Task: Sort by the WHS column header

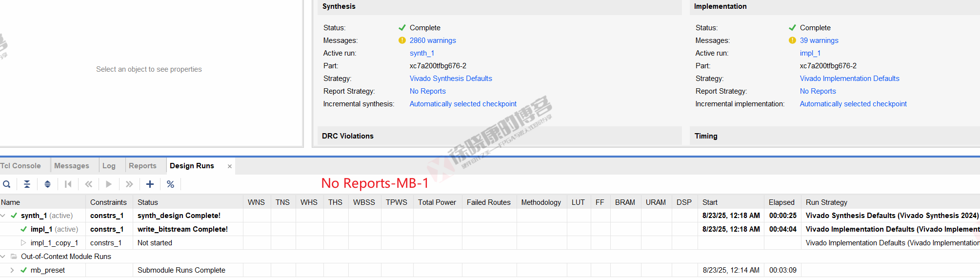Action: 309,202
